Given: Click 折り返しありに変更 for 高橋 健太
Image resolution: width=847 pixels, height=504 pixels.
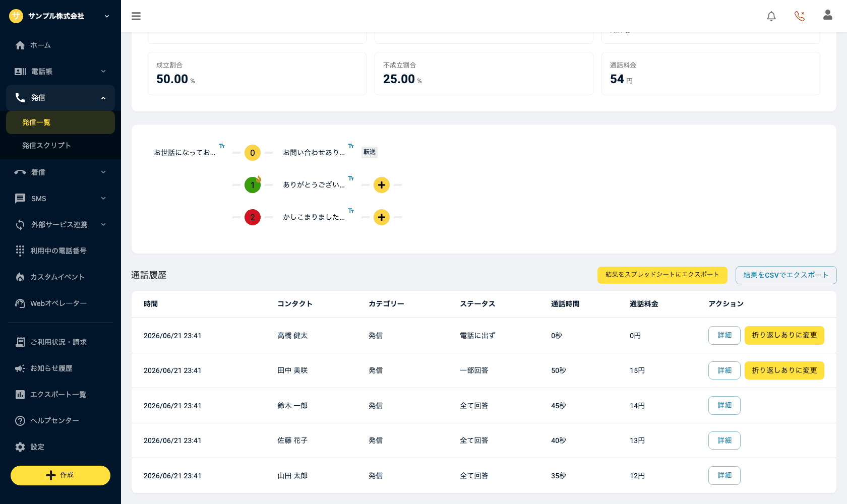Looking at the screenshot, I should click(784, 335).
